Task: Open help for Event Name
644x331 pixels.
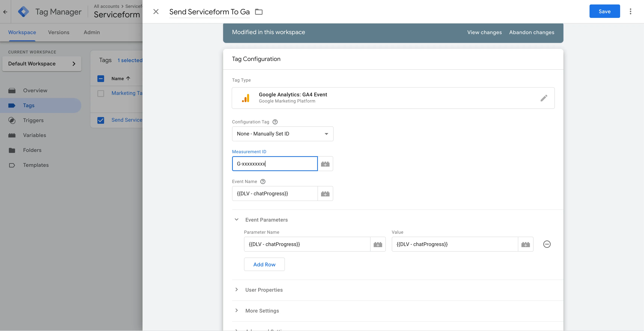Action: [x=262, y=182]
